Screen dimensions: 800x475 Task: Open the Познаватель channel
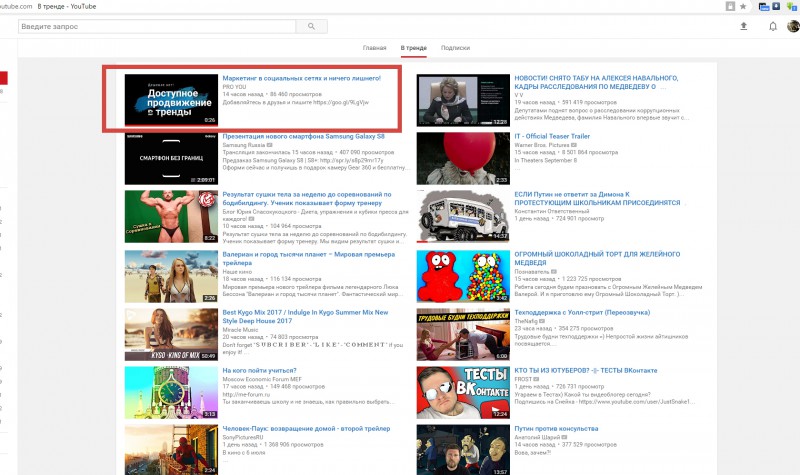[532, 271]
